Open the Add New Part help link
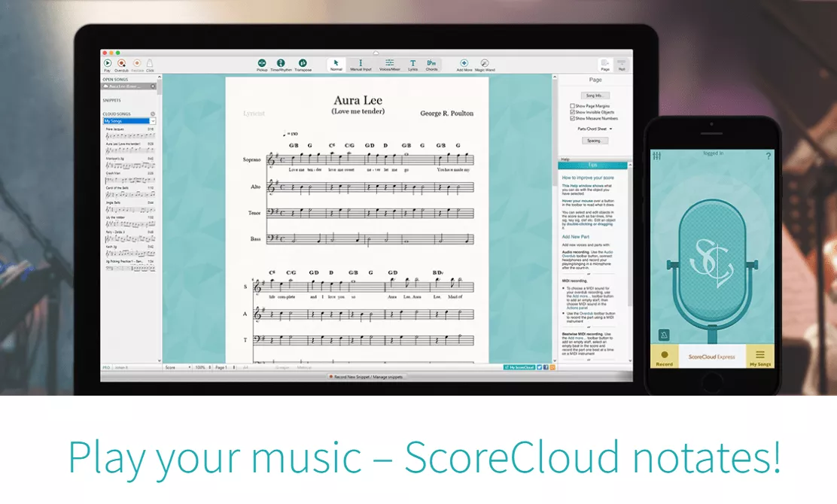837x504 pixels. pos(575,237)
